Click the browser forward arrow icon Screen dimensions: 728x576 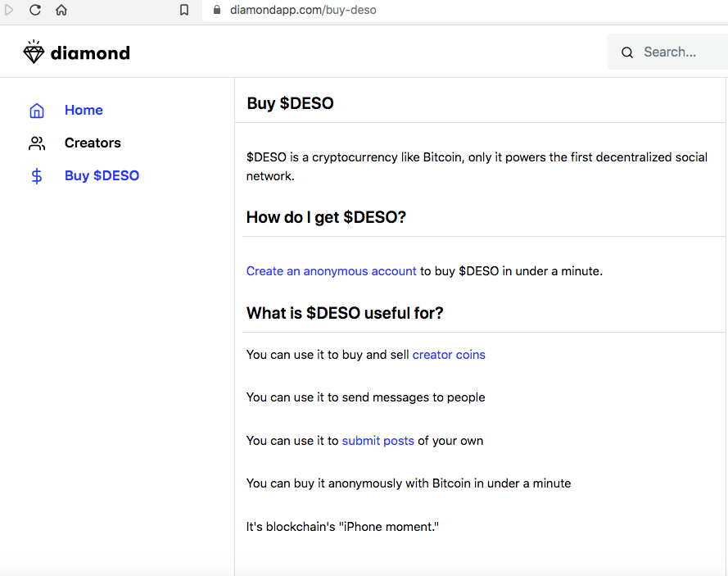tap(9, 10)
